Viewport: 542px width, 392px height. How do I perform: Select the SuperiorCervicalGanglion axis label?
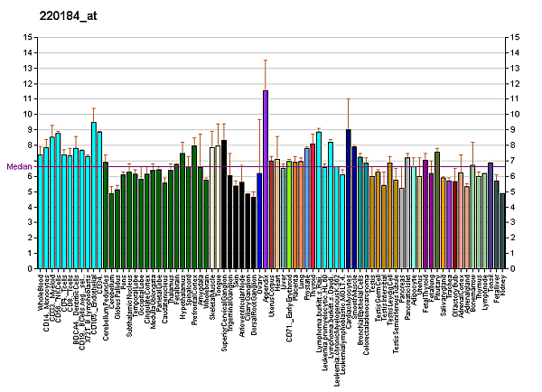click(x=224, y=312)
